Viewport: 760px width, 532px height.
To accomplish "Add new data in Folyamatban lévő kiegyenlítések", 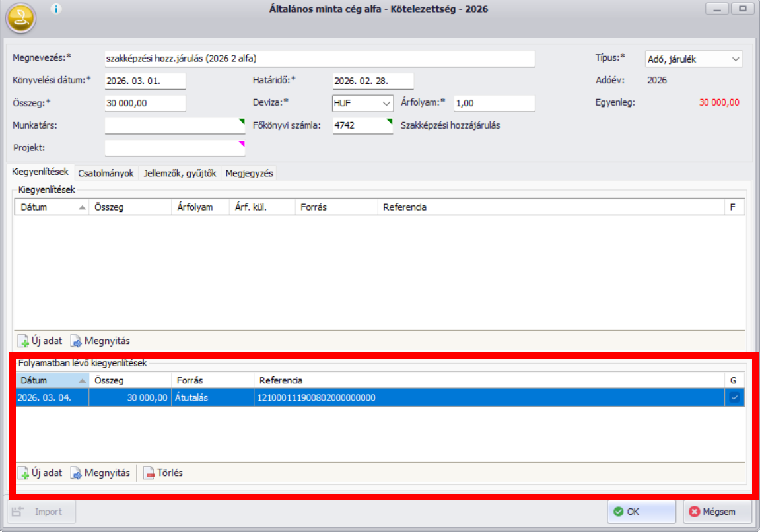I will pos(41,473).
